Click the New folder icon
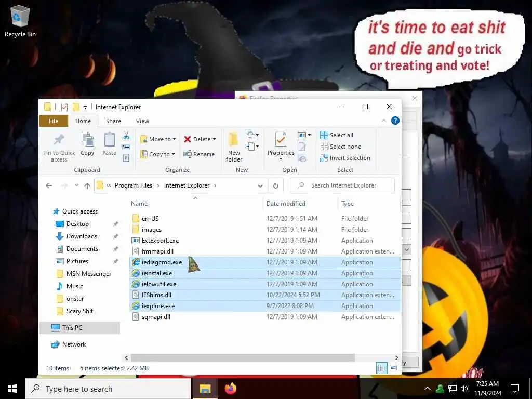Screen dimensions: 532x399 point(233,139)
